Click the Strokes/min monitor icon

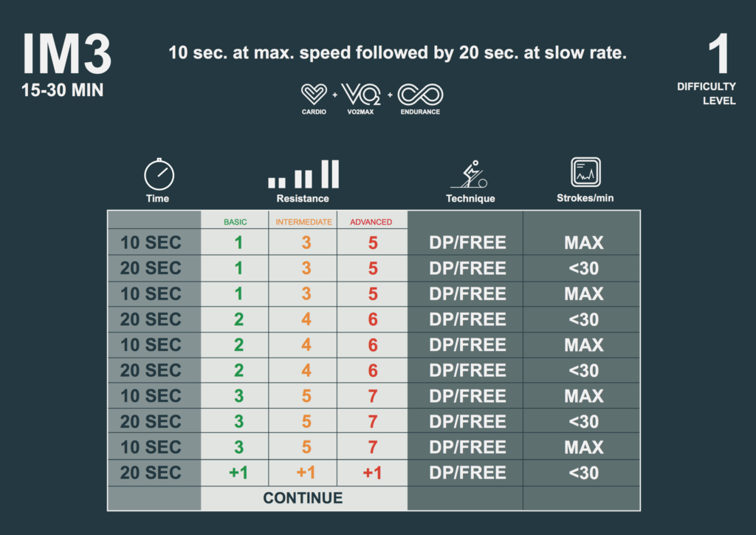pos(585,173)
